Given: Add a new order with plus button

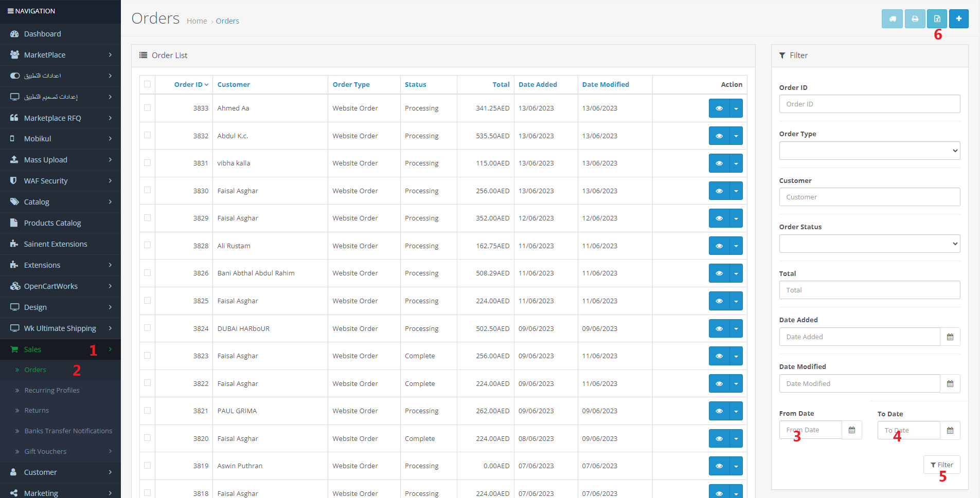Looking at the screenshot, I should 958,19.
